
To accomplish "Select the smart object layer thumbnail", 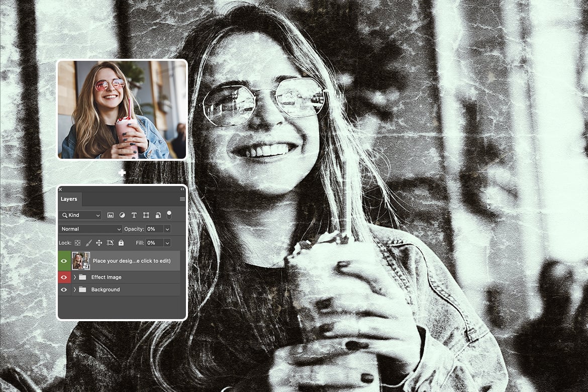I will click(x=80, y=261).
